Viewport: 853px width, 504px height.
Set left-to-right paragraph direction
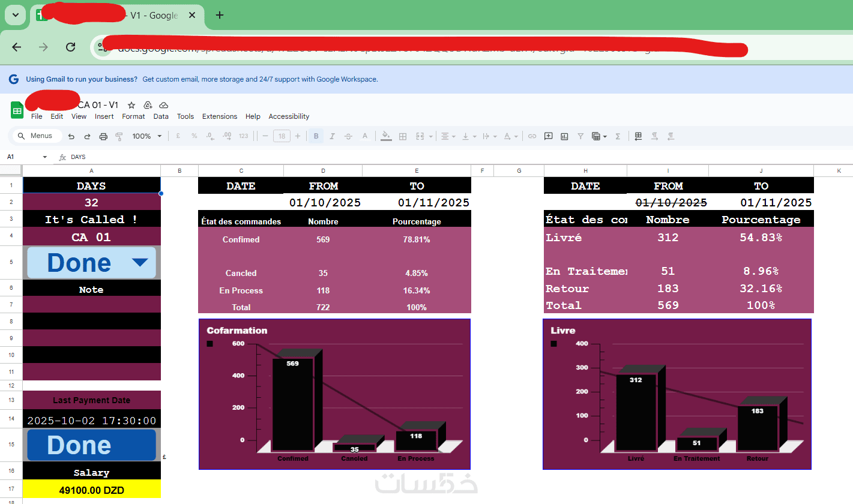pos(654,136)
